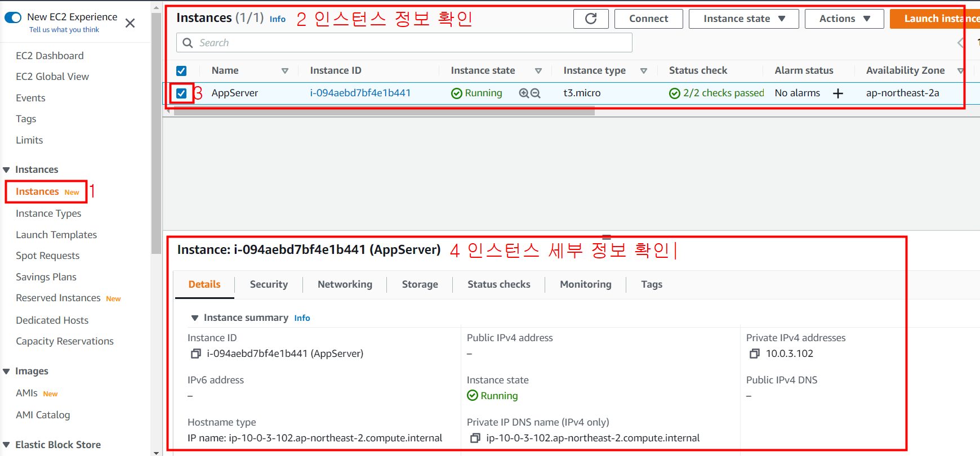
Task: Open the Instance state dropdown
Action: pyautogui.click(x=743, y=19)
